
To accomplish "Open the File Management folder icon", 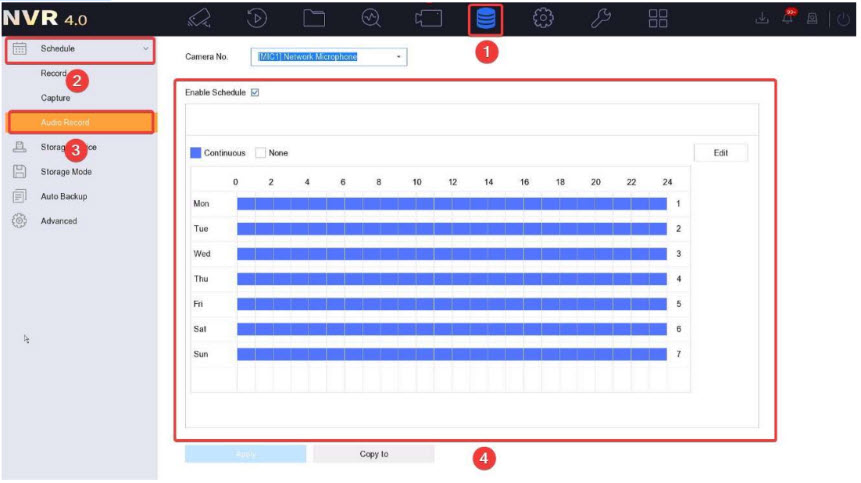I will (x=314, y=19).
